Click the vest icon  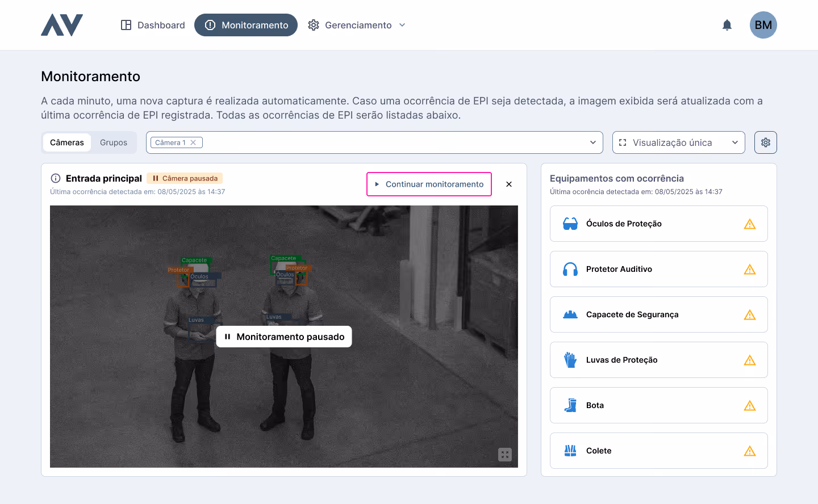point(570,451)
